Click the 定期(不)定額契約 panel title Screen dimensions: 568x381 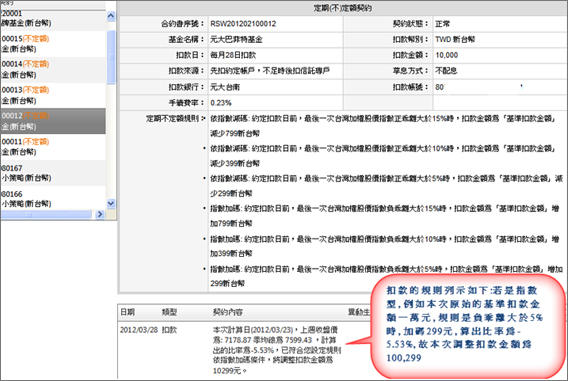coord(342,8)
